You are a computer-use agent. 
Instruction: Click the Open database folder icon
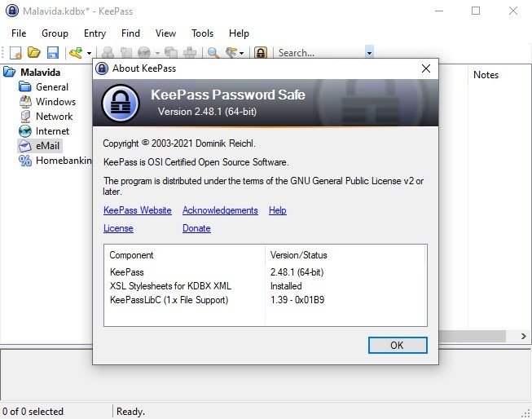coord(34,53)
